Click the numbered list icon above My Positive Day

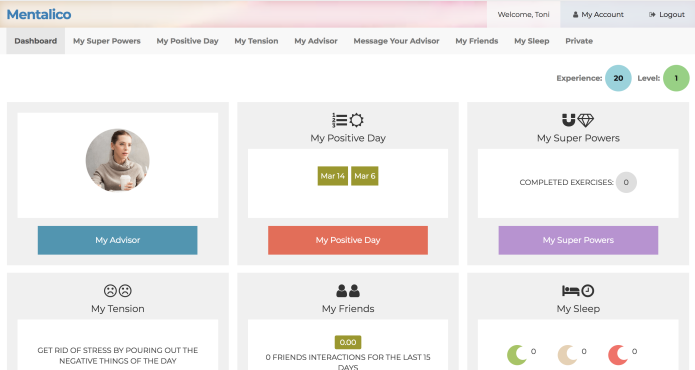pos(340,120)
